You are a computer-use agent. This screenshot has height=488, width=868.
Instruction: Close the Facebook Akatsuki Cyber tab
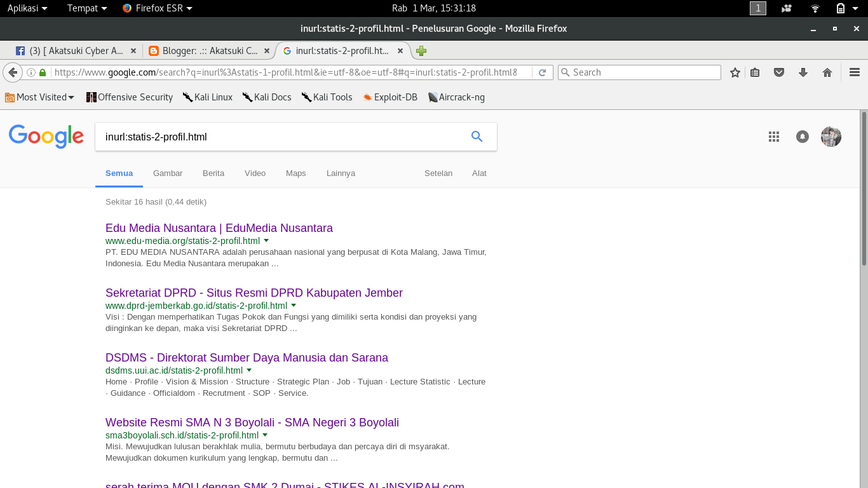pyautogui.click(x=133, y=51)
